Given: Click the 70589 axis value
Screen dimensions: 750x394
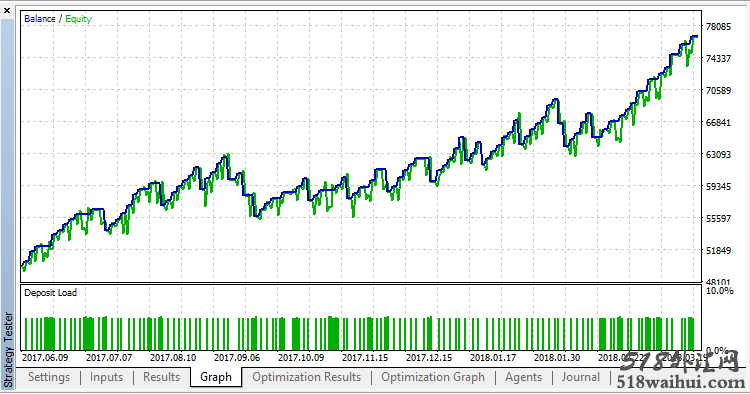Looking at the screenshot, I should point(718,90).
